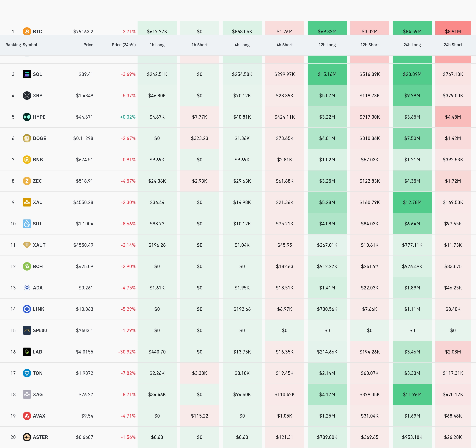Sort by 24h Long column
This screenshot has width=476, height=448.
tap(412, 45)
